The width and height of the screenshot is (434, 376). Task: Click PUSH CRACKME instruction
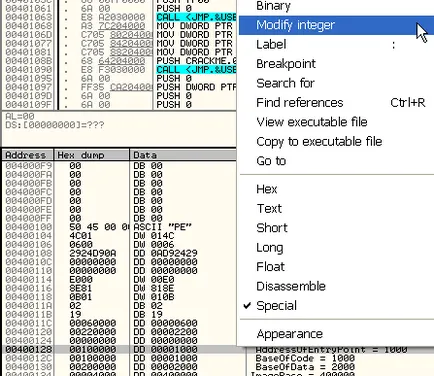coord(196,61)
